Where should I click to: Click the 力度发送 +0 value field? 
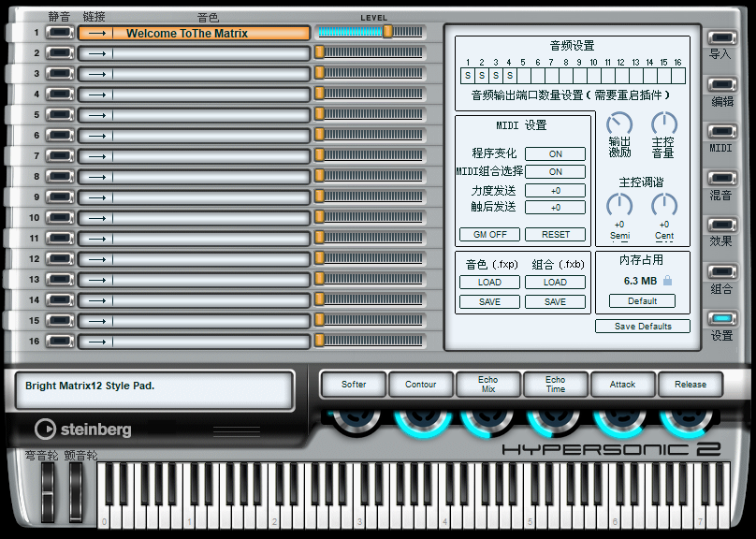tap(555, 191)
